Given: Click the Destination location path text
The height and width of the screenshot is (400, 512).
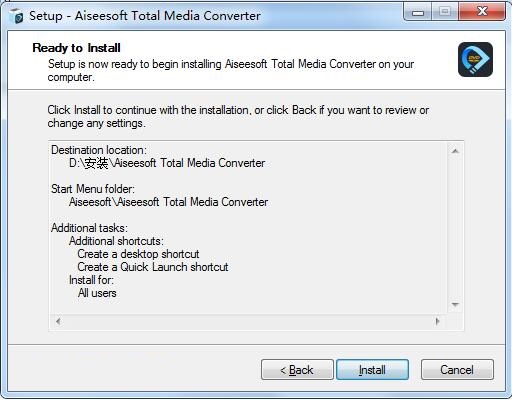Looking at the screenshot, I should (167, 163).
